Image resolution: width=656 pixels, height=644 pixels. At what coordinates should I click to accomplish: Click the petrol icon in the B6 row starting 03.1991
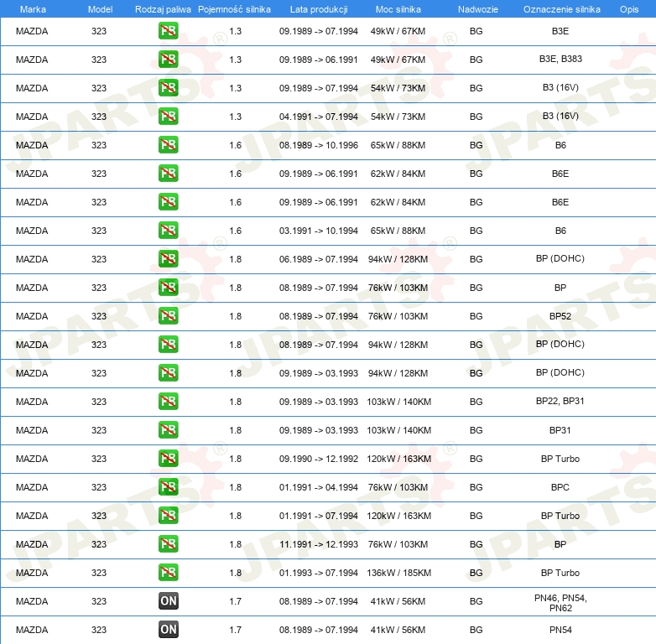point(168,230)
